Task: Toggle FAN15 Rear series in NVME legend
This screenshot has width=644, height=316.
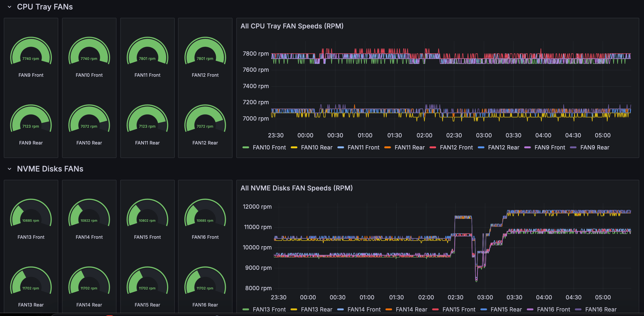Action: (506, 310)
